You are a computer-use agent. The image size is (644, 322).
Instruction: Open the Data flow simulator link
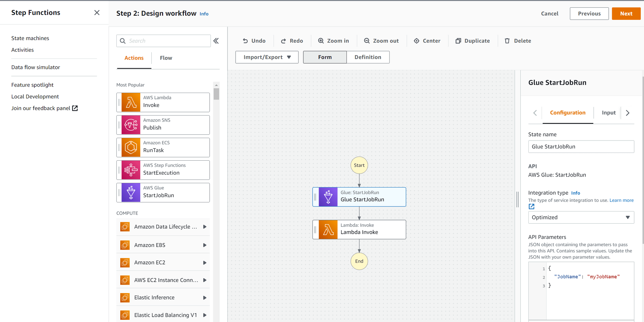pos(36,67)
